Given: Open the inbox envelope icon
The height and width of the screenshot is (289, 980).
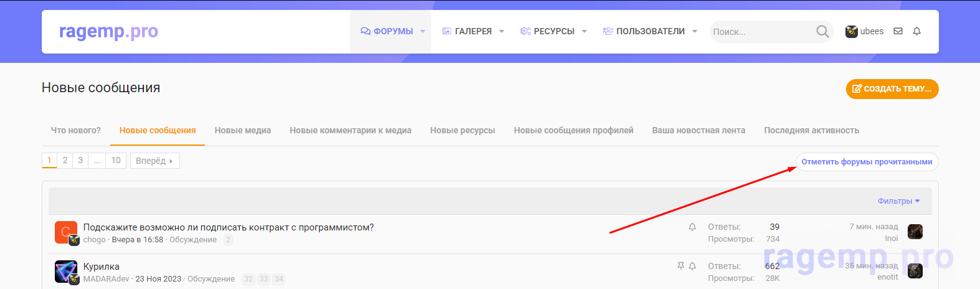Looking at the screenshot, I should pyautogui.click(x=898, y=31).
